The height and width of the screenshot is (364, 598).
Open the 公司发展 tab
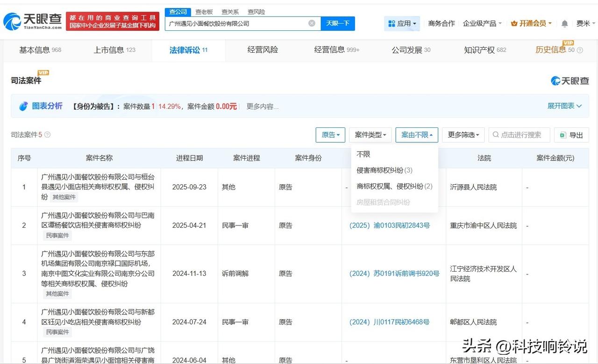pyautogui.click(x=411, y=50)
